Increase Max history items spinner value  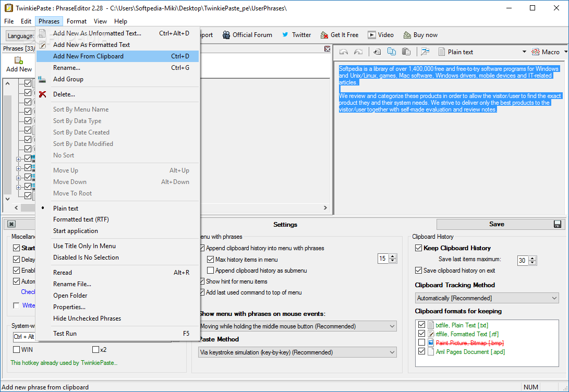pos(393,256)
